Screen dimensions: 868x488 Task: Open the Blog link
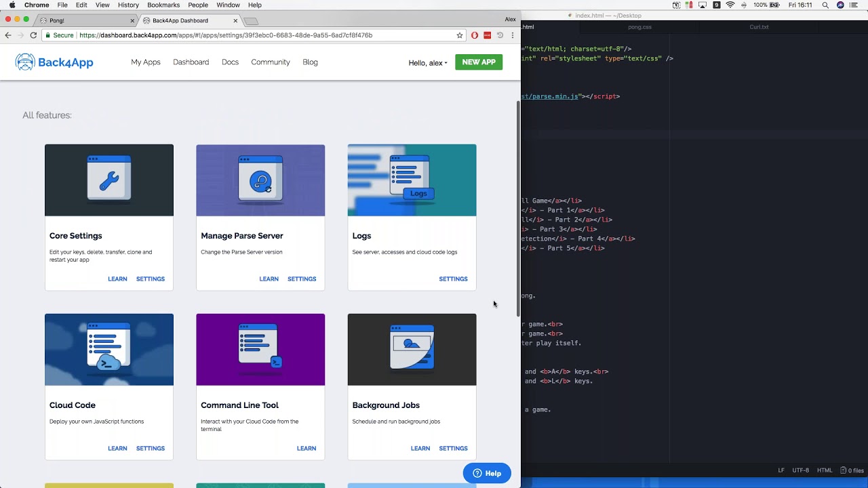pyautogui.click(x=310, y=62)
